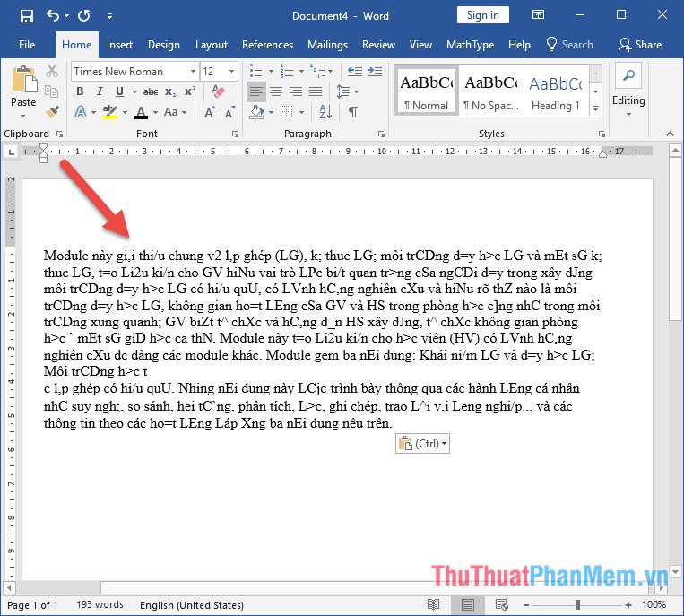Toggle Subscript formatting
The width and height of the screenshot is (684, 616).
click(170, 92)
